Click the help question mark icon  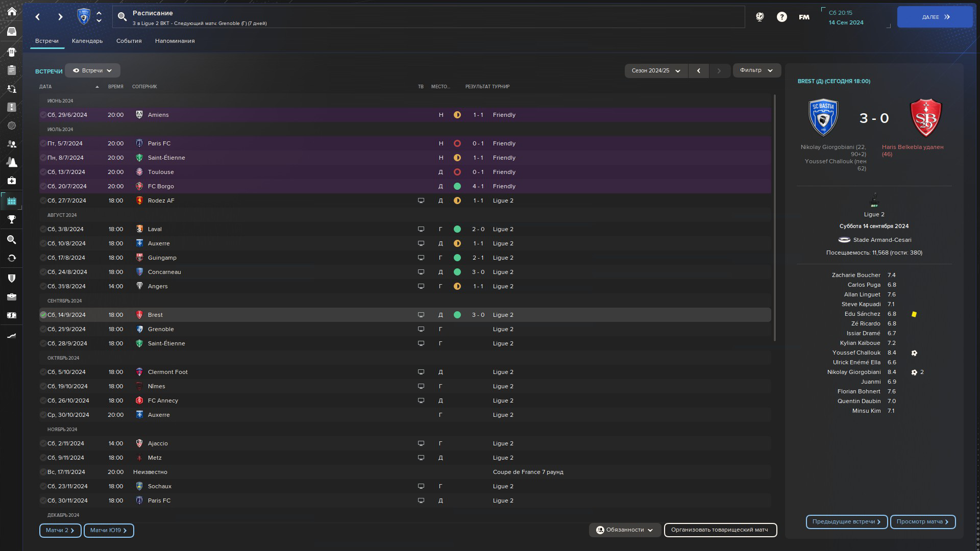(781, 17)
